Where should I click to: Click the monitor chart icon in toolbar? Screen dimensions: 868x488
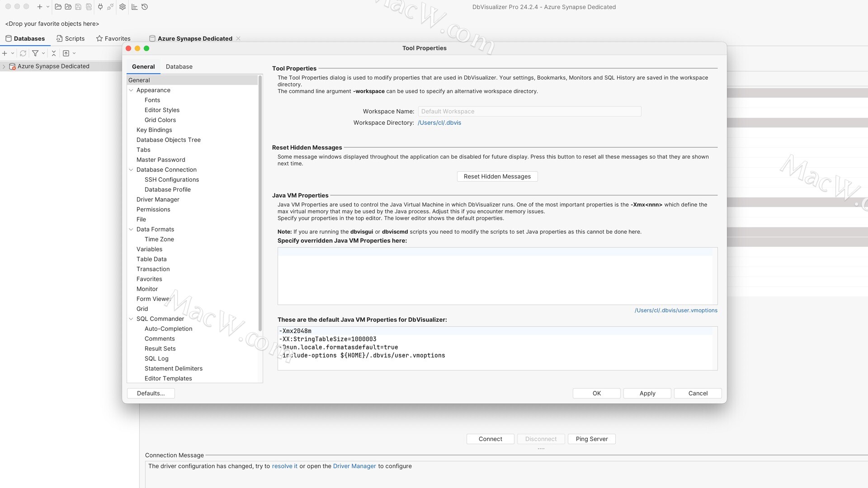(134, 7)
